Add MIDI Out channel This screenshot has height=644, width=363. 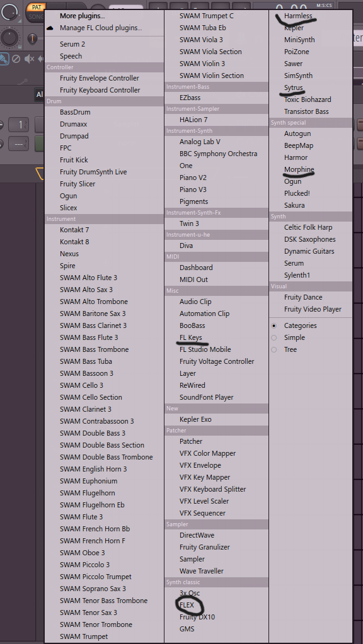(x=193, y=280)
